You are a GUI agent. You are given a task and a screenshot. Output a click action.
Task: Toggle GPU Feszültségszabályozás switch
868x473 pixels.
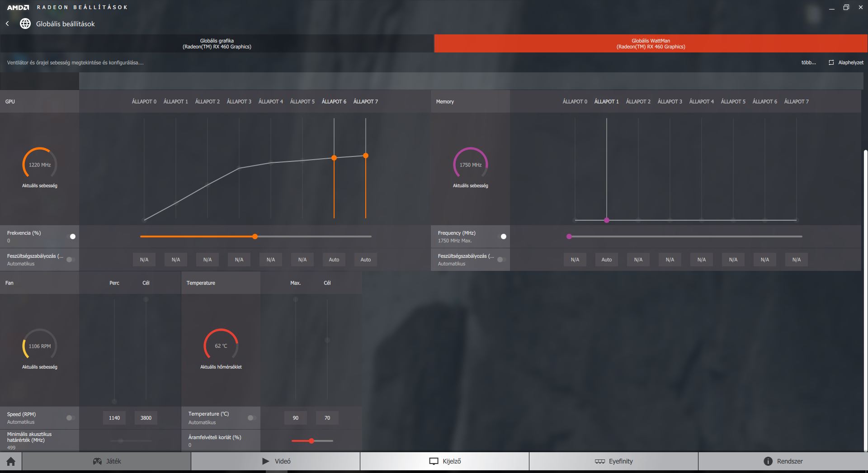(71, 260)
